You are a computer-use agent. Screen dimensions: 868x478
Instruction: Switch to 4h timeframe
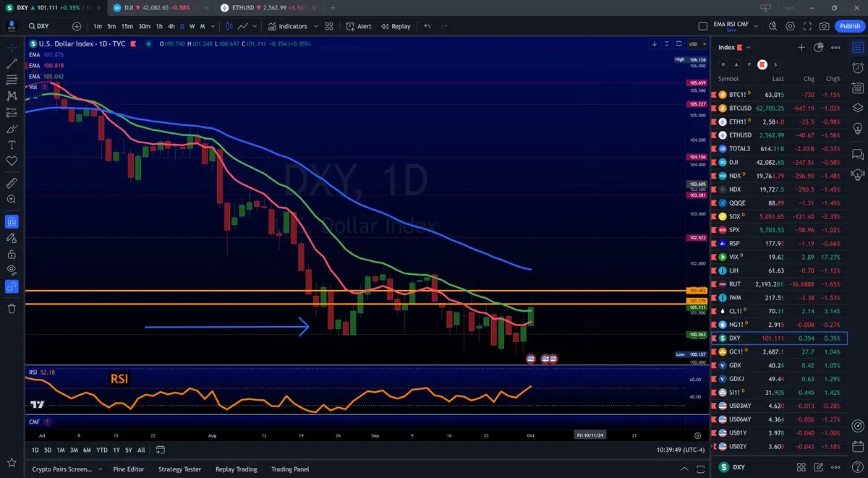pos(171,26)
